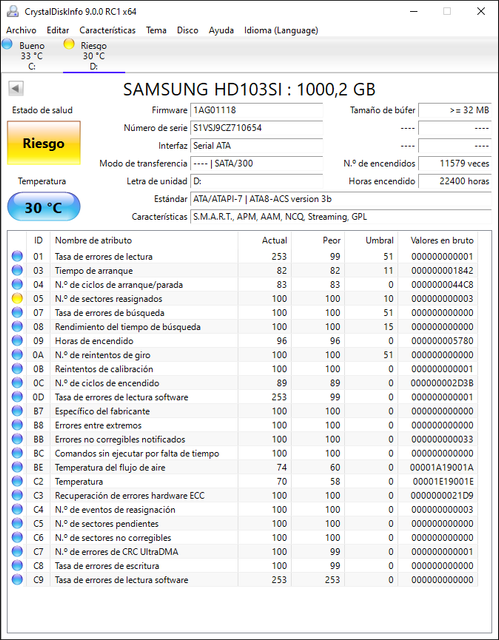Click the status orb for attribute 0D
499x640 pixels.
(x=17, y=397)
